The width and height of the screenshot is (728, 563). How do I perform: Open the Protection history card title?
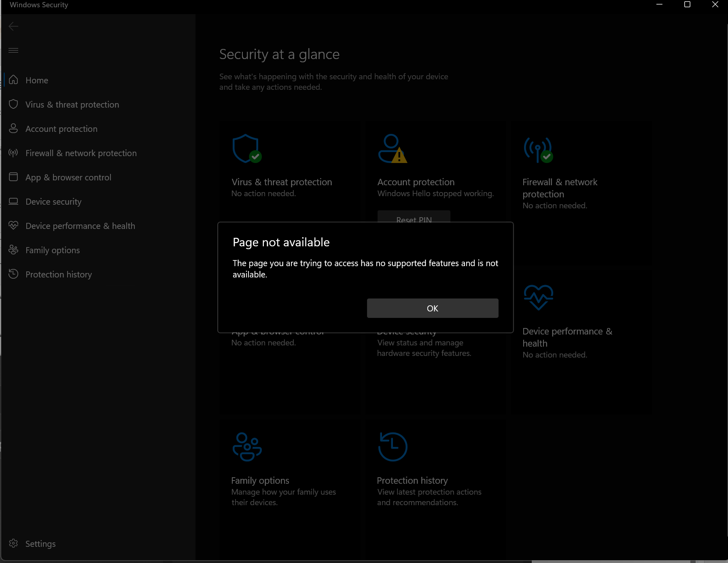[412, 480]
